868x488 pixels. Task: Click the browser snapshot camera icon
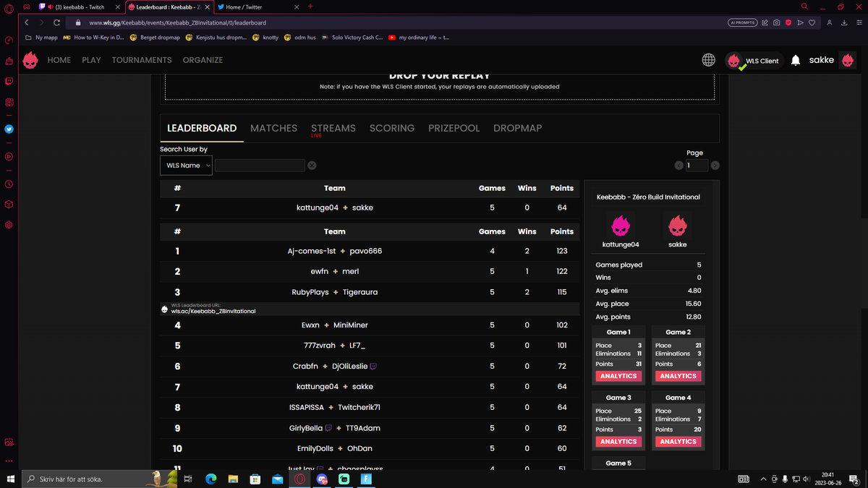click(x=776, y=22)
